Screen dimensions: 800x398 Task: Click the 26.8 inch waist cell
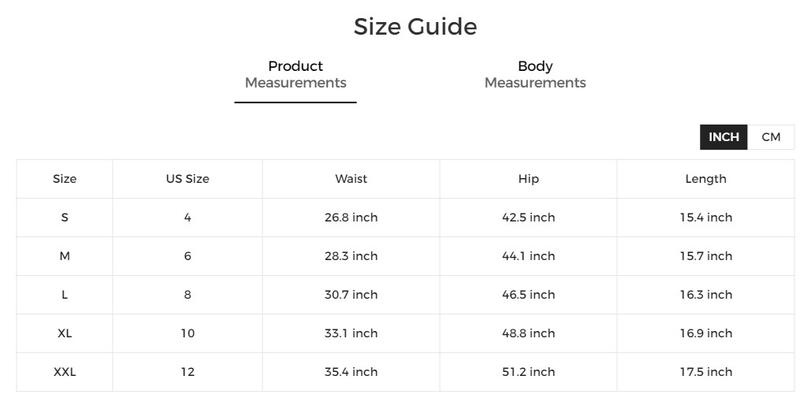351,217
